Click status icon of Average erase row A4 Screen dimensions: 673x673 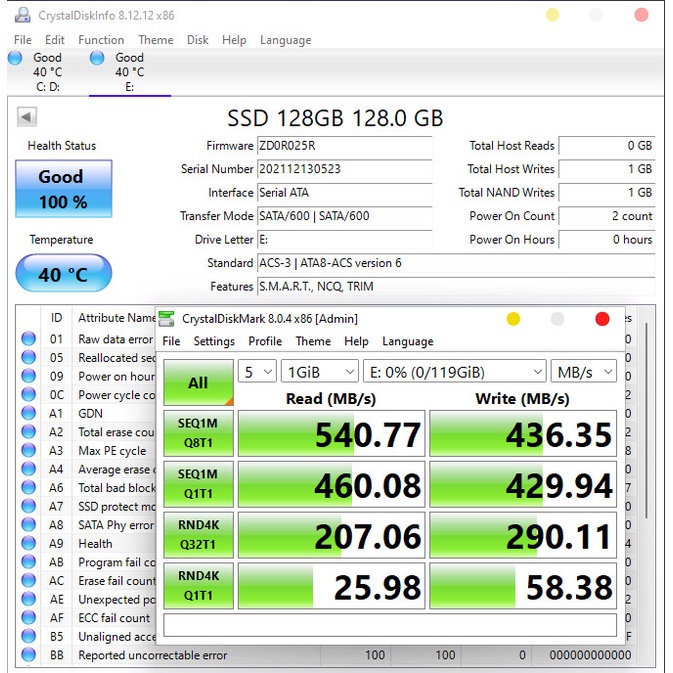(x=29, y=469)
